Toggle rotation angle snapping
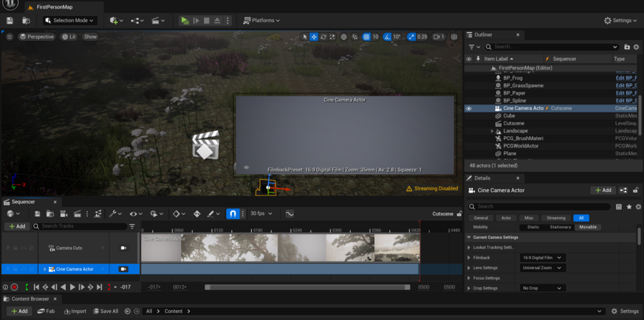 coord(387,37)
